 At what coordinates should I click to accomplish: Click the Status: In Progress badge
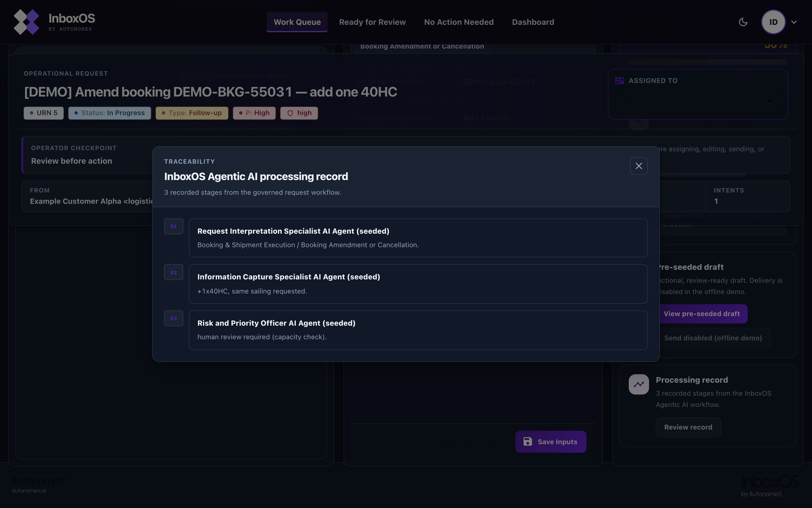click(109, 113)
